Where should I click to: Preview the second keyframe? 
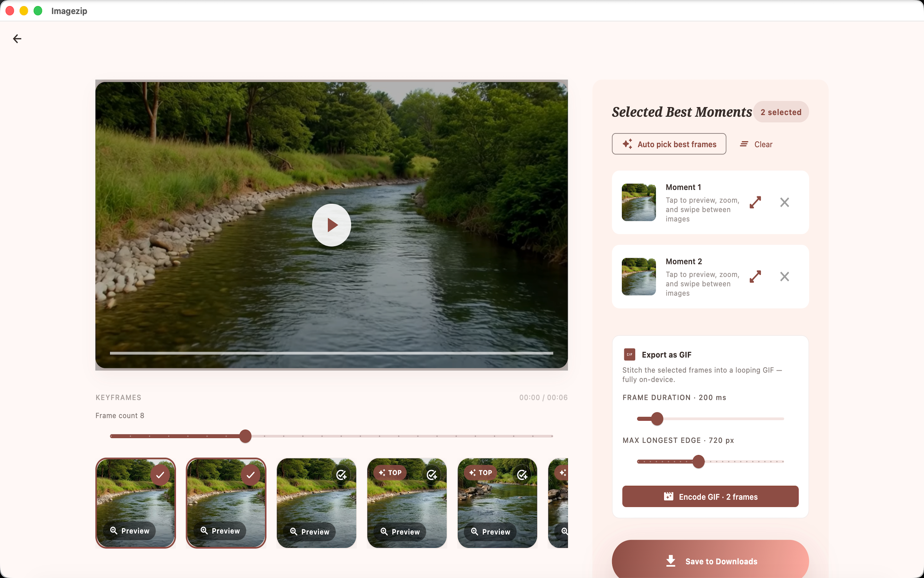[220, 530]
